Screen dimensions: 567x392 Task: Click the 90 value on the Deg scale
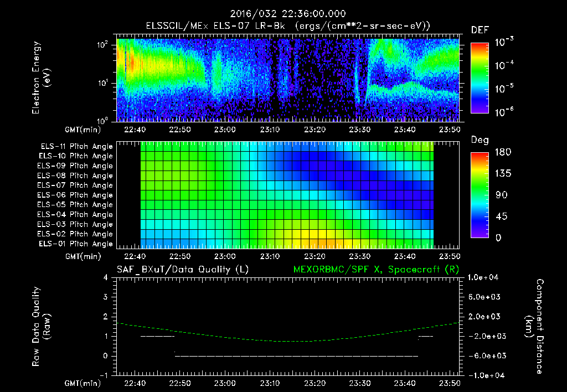(x=502, y=195)
